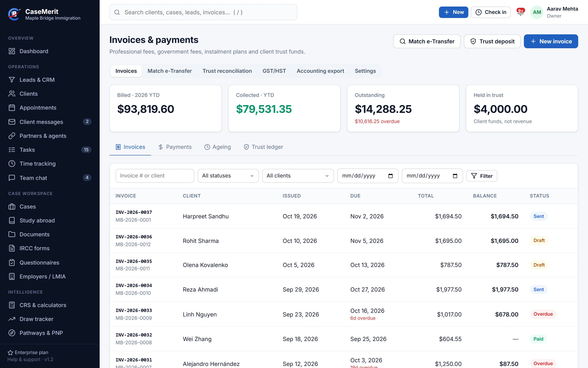The height and width of the screenshot is (368, 588).
Task: Click the Study abroad book icon
Action: 12,220
